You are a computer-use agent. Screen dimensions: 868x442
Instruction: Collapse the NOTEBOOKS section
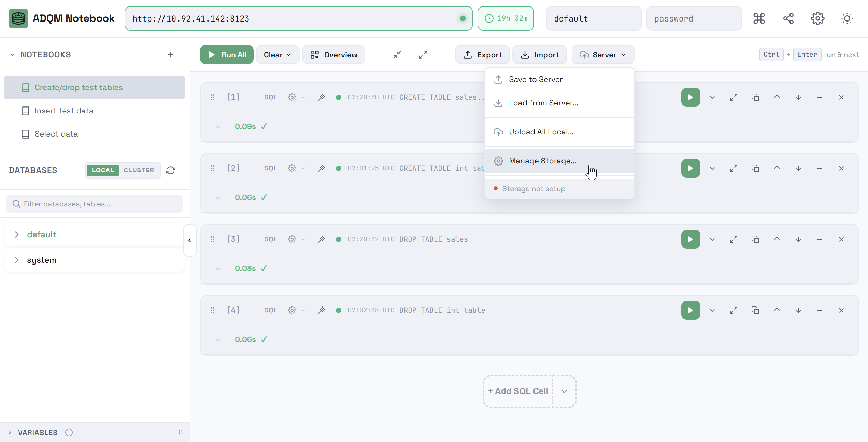tap(12, 55)
